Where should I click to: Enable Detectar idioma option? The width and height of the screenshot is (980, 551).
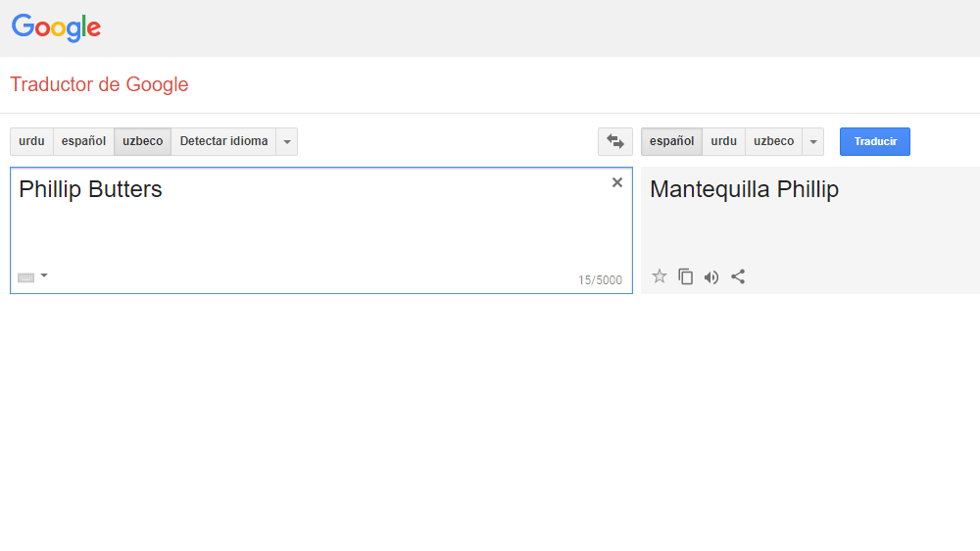click(x=223, y=141)
